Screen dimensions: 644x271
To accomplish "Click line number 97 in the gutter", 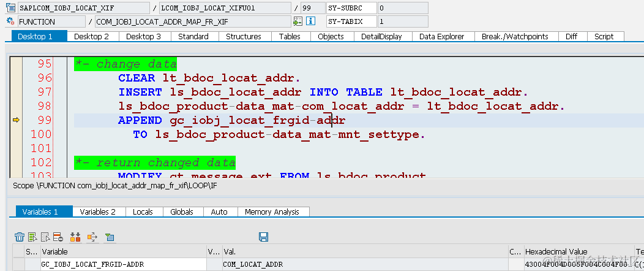I will [45, 92].
